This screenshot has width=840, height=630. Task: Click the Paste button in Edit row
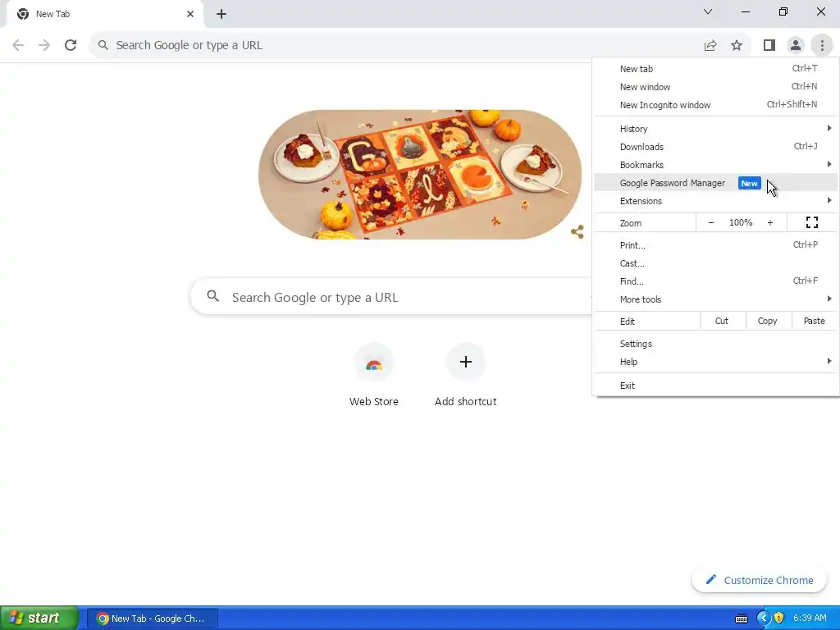[x=814, y=321]
